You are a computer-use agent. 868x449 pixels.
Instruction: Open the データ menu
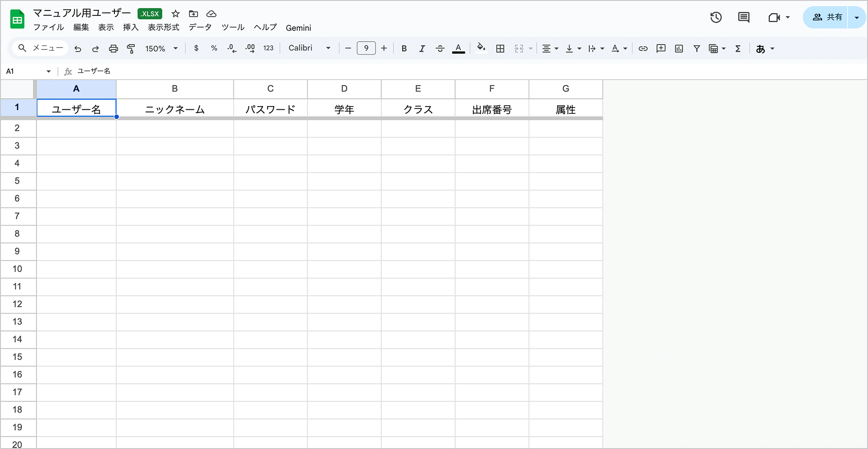200,28
